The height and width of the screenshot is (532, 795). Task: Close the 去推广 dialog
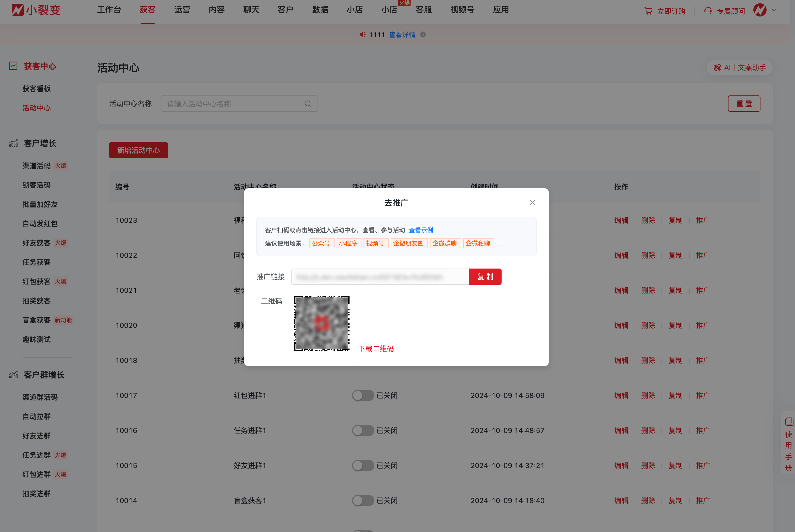click(x=532, y=203)
